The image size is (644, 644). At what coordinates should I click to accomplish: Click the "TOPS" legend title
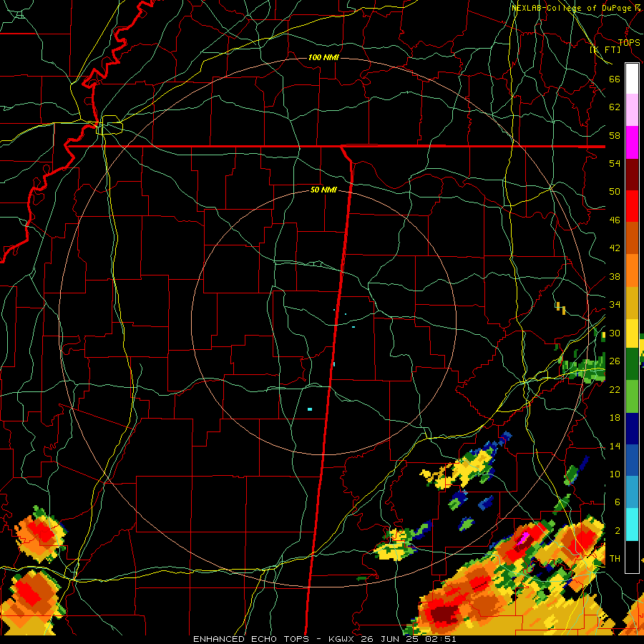[629, 42]
